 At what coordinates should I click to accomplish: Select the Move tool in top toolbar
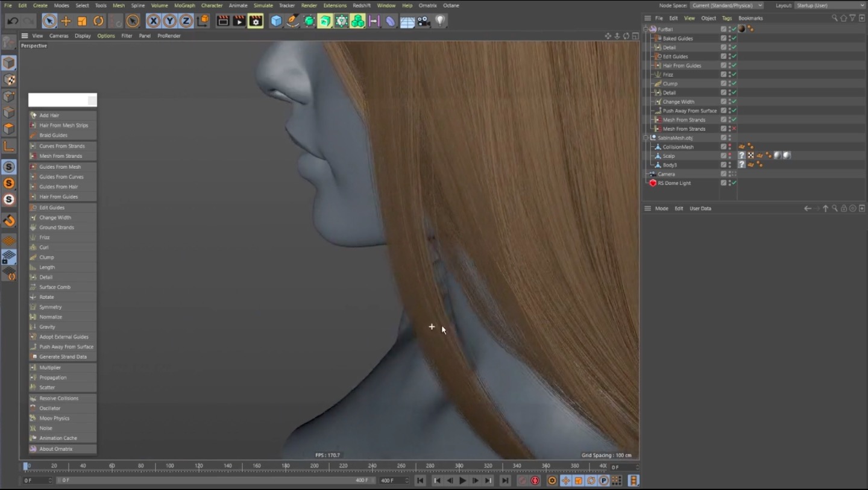click(66, 21)
